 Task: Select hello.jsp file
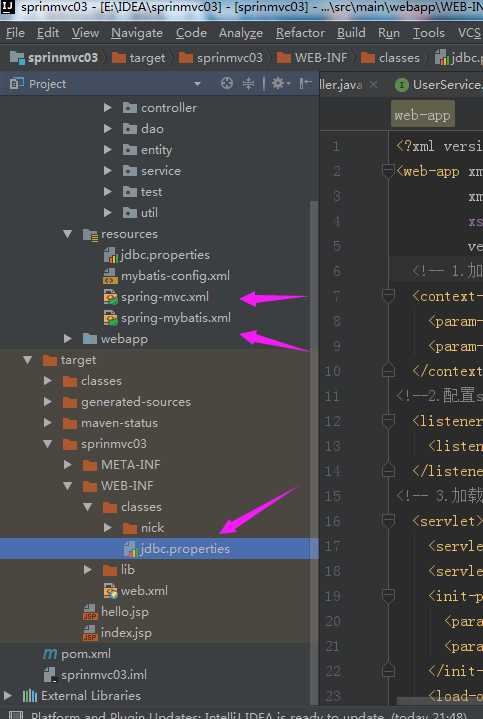click(116, 612)
